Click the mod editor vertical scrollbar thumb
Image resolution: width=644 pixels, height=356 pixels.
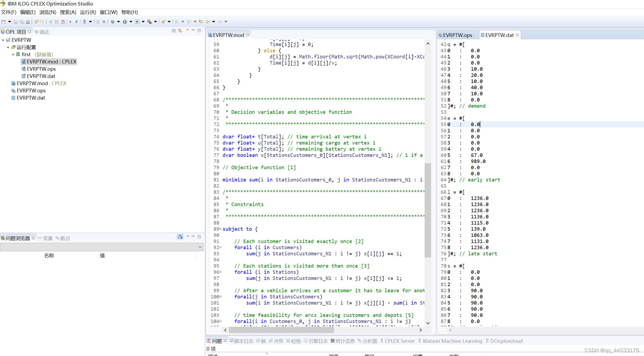click(428, 210)
